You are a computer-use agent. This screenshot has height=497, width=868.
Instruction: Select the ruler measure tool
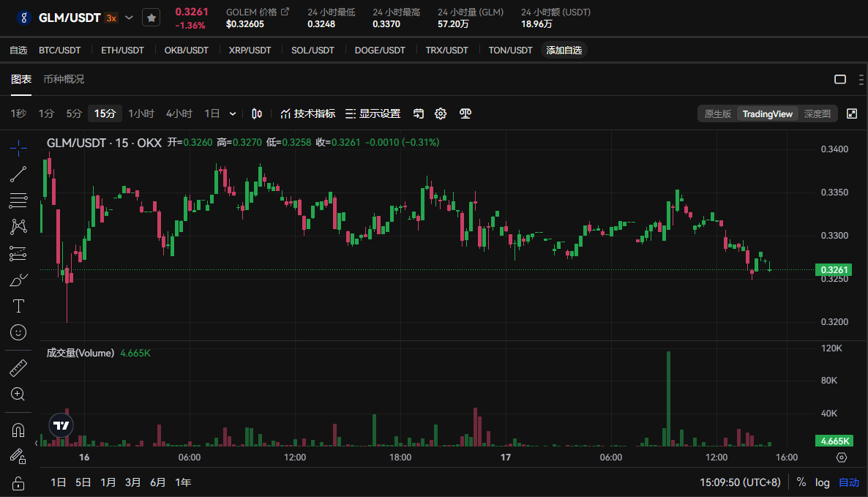[18, 368]
